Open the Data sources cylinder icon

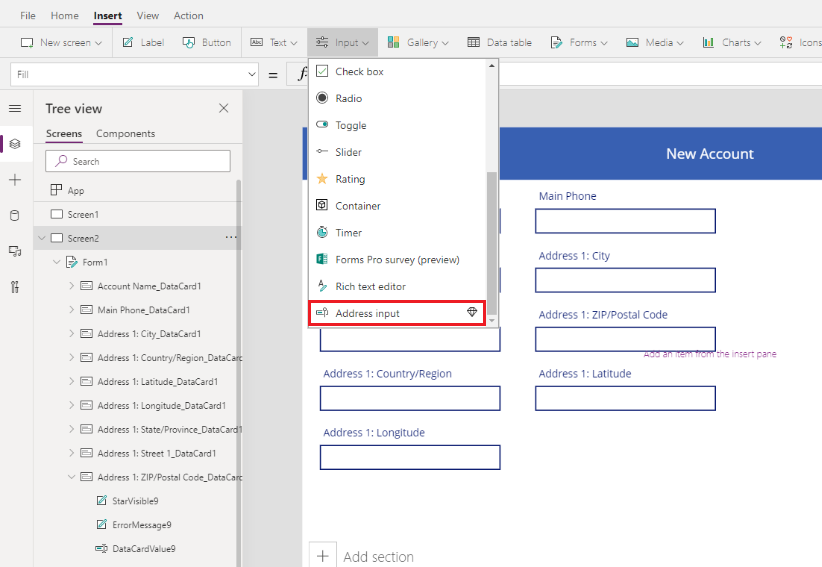click(x=15, y=215)
